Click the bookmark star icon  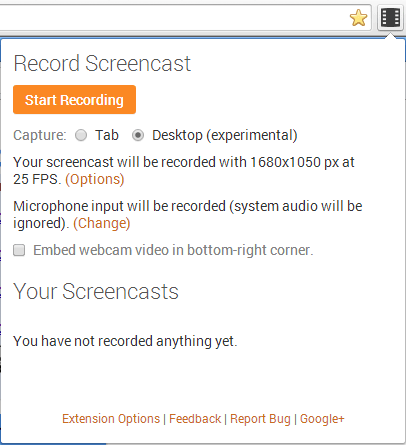point(358,18)
